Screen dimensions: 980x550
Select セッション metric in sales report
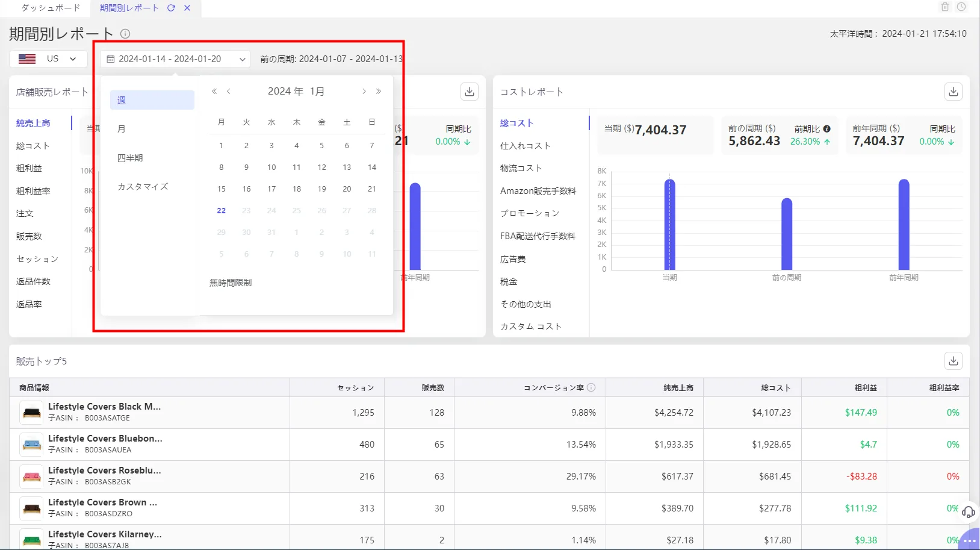click(37, 259)
